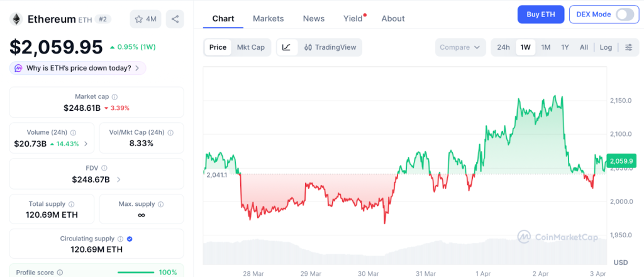
Task: Expand FDV details chevron
Action: tap(119, 180)
